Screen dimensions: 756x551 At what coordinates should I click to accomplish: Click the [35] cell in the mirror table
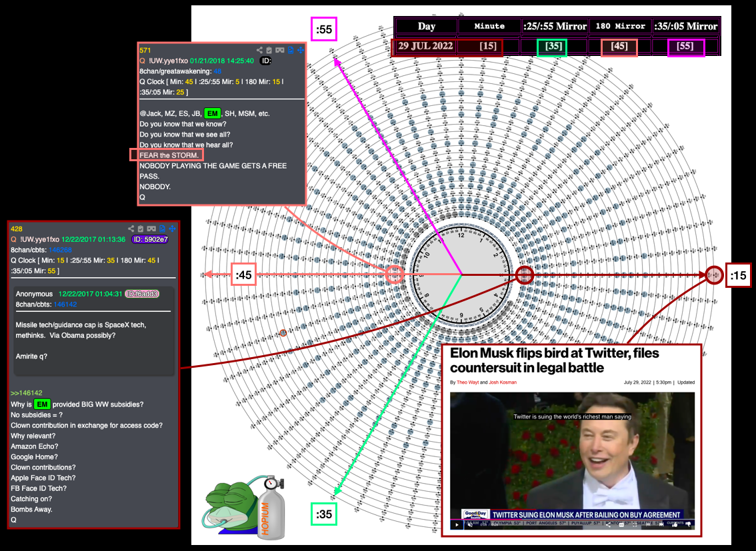coord(553,47)
